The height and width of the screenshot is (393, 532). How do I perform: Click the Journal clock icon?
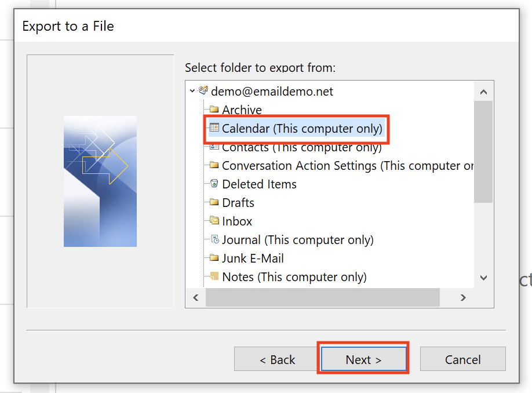pyautogui.click(x=215, y=239)
